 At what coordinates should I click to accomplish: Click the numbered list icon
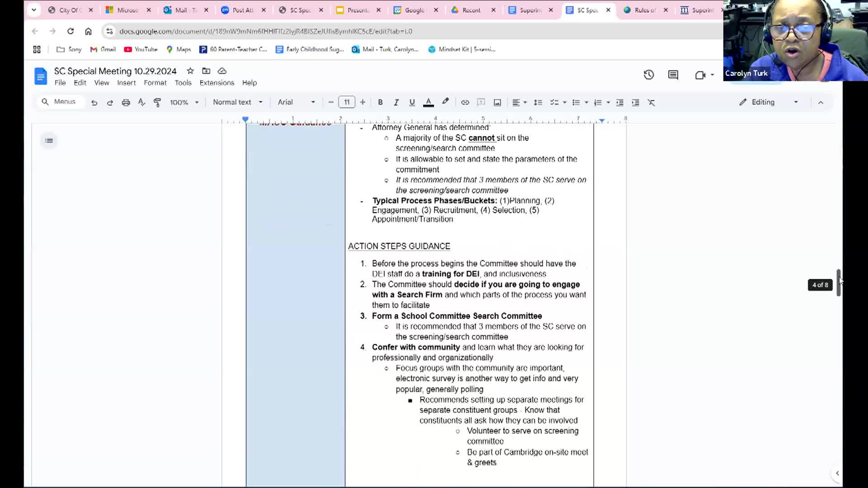598,103
